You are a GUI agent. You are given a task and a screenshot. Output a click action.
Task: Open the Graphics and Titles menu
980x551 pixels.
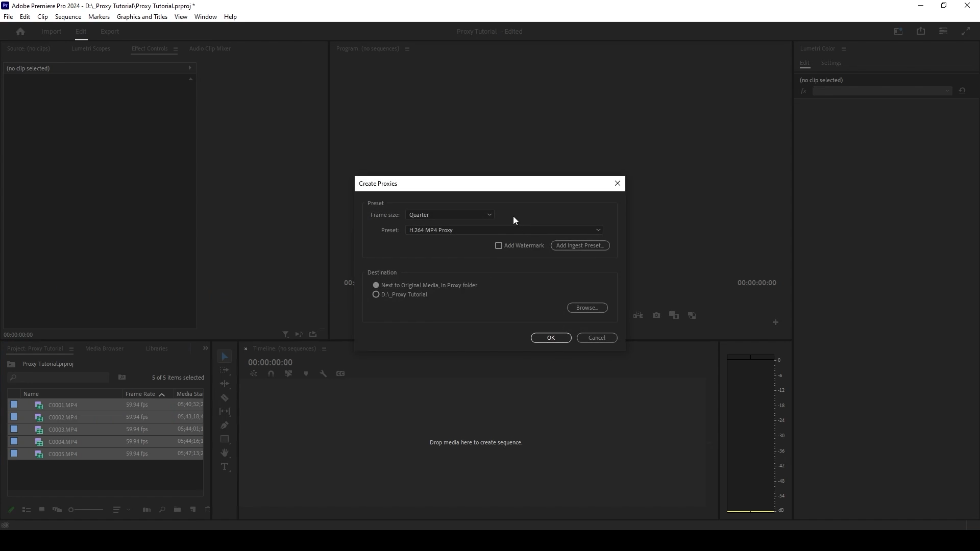[142, 17]
